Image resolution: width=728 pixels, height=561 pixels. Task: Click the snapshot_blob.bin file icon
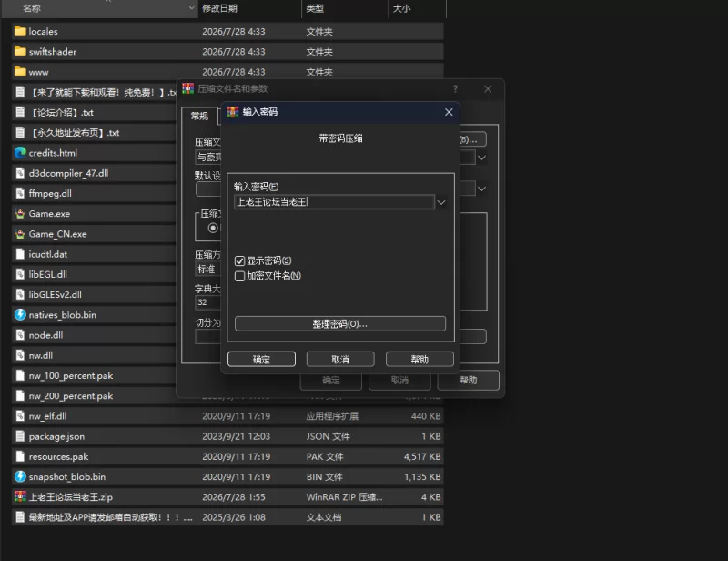point(20,476)
